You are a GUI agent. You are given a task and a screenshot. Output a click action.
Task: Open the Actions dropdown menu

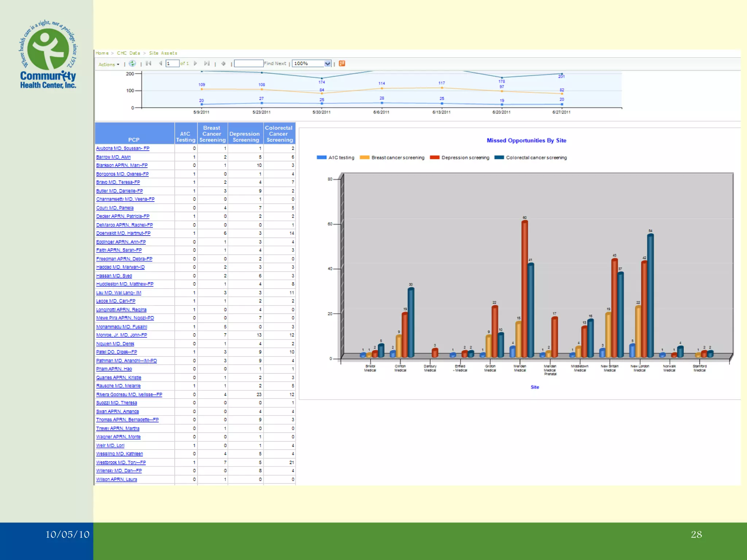[x=109, y=64]
